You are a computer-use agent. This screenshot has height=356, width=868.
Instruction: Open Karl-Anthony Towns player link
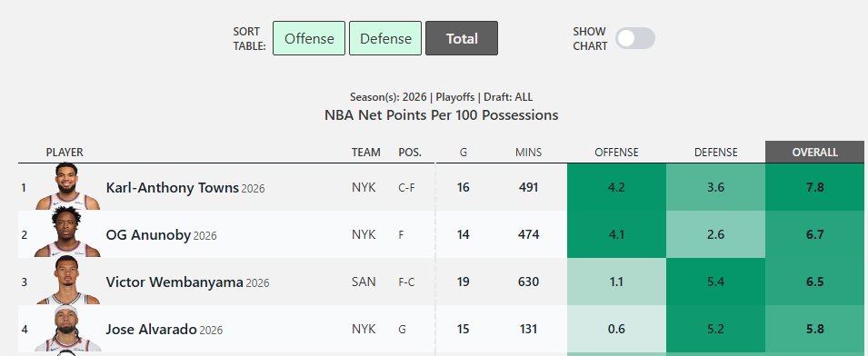172,188
